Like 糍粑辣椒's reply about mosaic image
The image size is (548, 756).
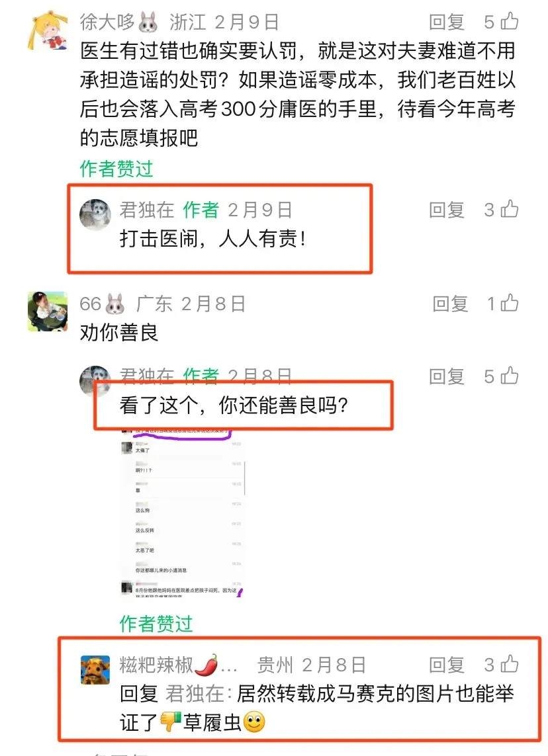point(510,664)
